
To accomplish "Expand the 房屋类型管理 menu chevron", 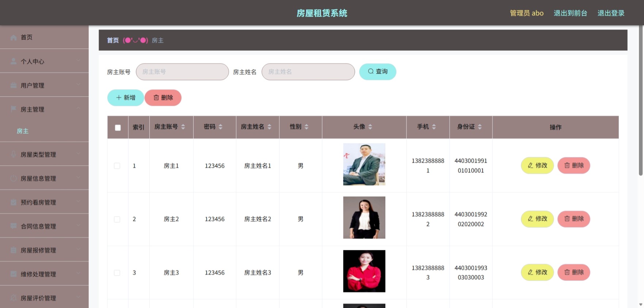I will (78, 154).
